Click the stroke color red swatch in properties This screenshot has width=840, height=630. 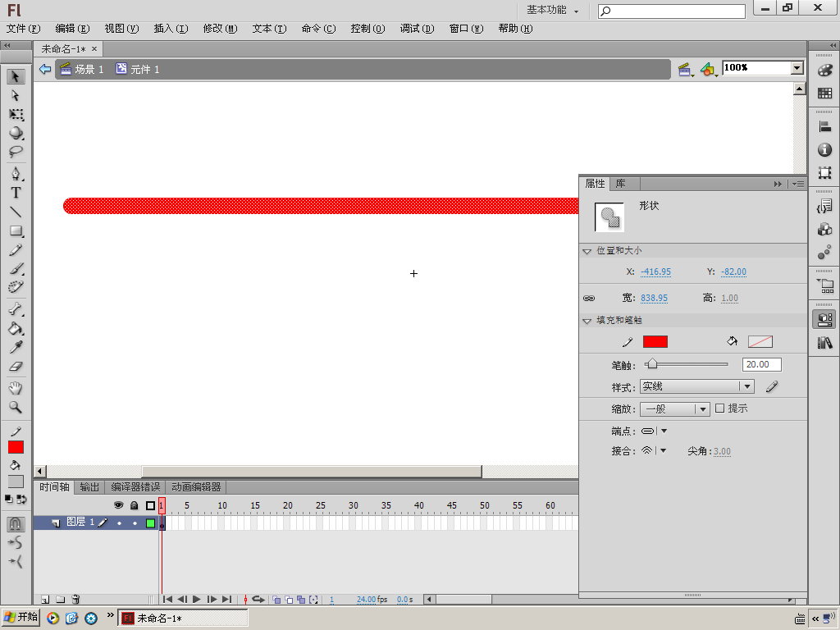click(655, 342)
